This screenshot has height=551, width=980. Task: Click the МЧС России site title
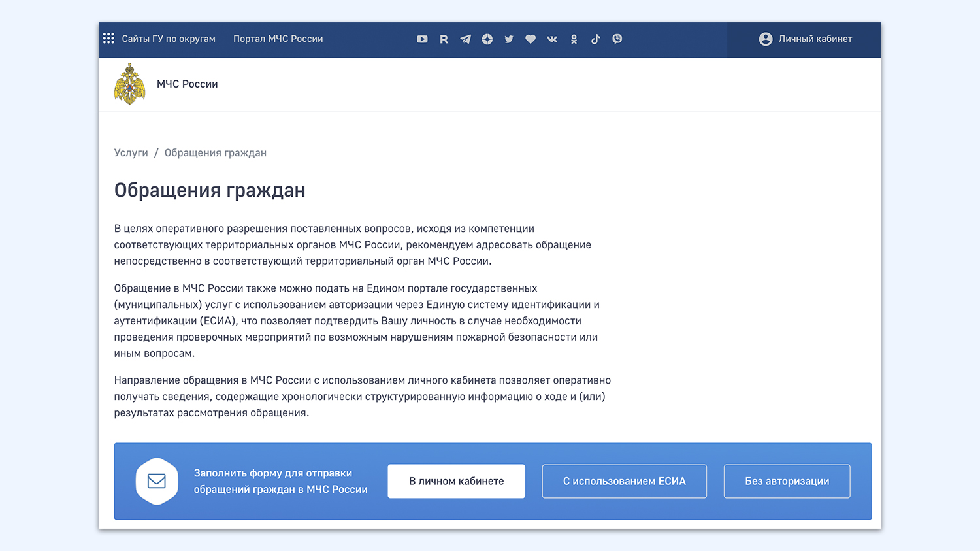[188, 84]
